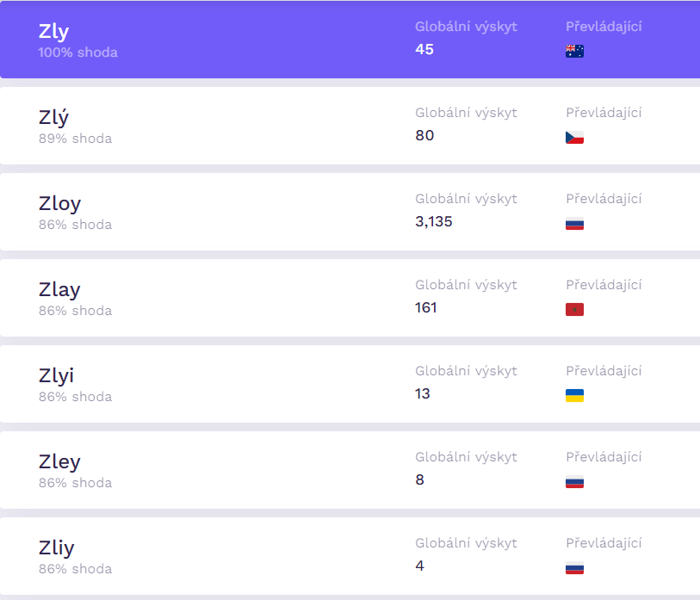Click the Australian flag icon in Zly row
Viewport: 700px width, 600px height.
pos(574,51)
